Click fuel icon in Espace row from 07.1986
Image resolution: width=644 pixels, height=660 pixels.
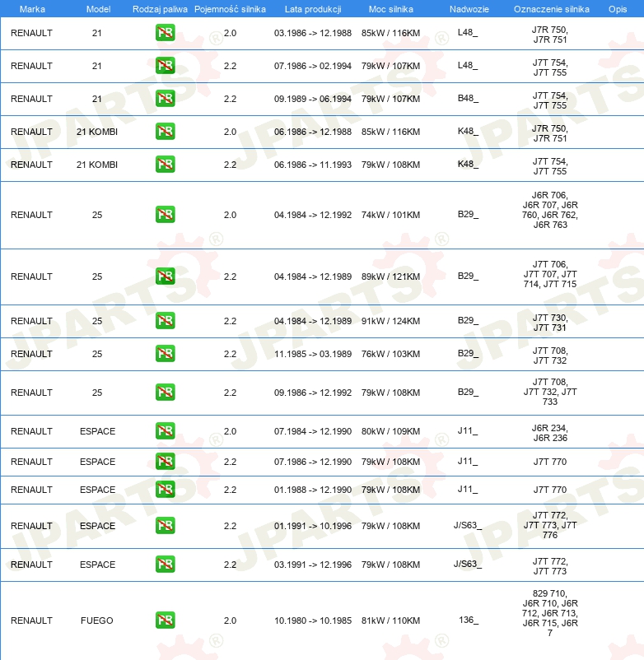pos(165,461)
